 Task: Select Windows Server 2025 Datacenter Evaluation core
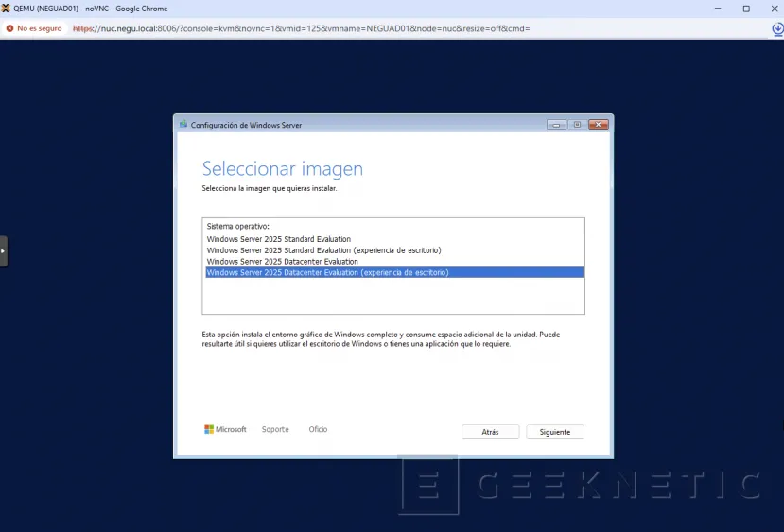coord(394,261)
